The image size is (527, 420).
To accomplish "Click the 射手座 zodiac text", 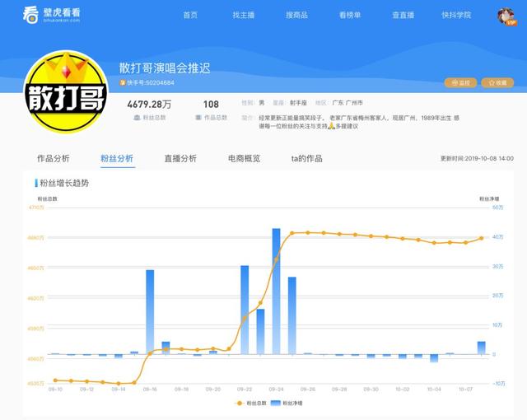I will click(298, 103).
